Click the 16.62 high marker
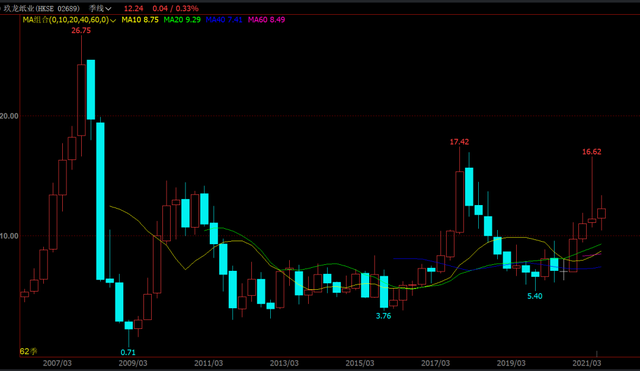The height and width of the screenshot is (371, 640). 591,152
